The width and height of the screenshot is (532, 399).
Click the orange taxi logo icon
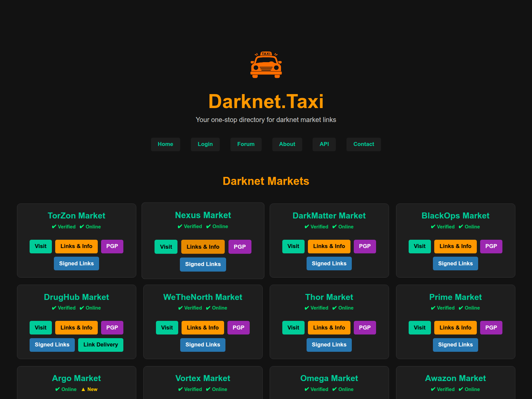click(266, 65)
